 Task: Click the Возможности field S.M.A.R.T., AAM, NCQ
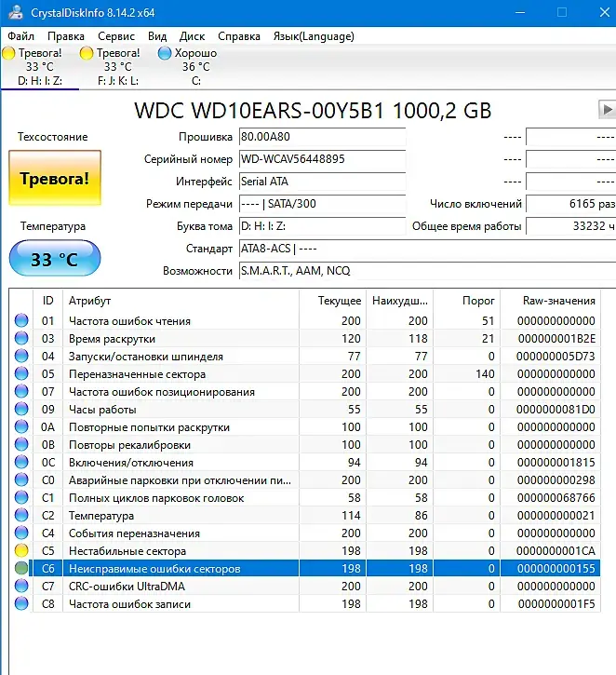(x=428, y=271)
